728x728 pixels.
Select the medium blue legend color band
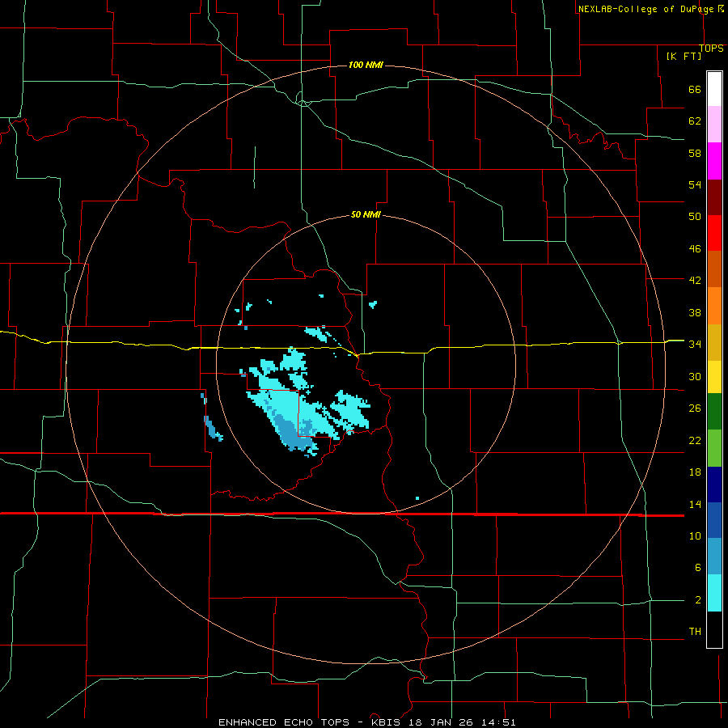coord(714,520)
